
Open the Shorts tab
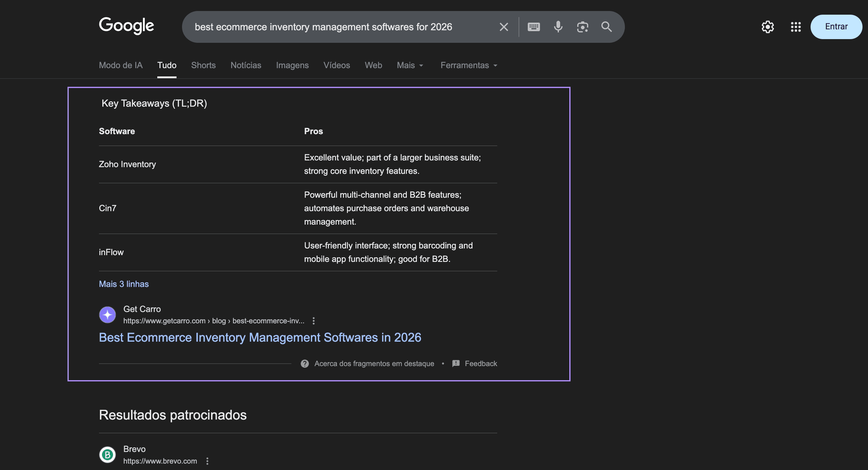point(203,65)
